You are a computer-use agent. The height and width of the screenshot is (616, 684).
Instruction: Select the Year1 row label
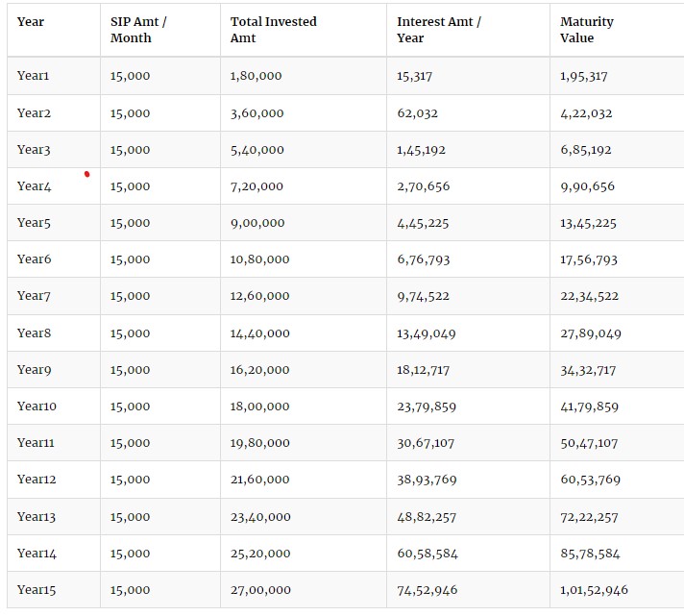(x=34, y=76)
